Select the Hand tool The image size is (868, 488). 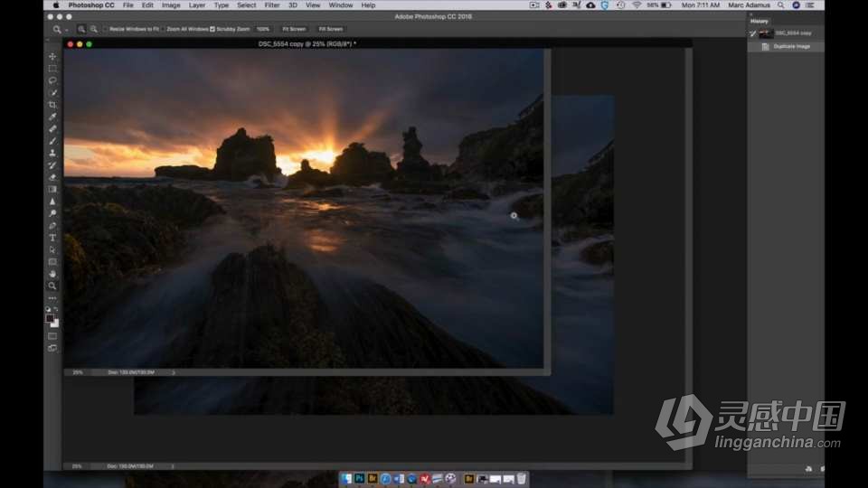pos(52,274)
